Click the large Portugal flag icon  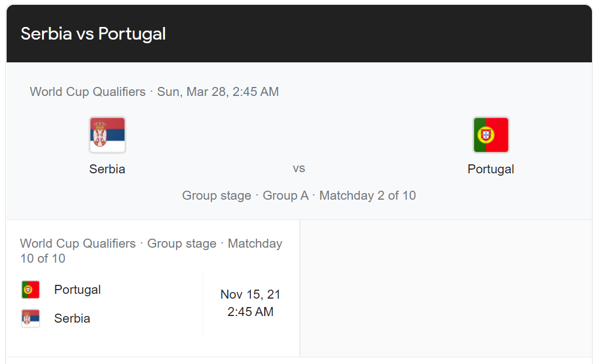coord(491,135)
